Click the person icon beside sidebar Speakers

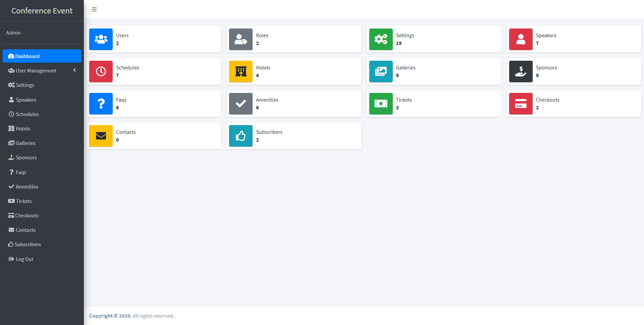(x=11, y=100)
